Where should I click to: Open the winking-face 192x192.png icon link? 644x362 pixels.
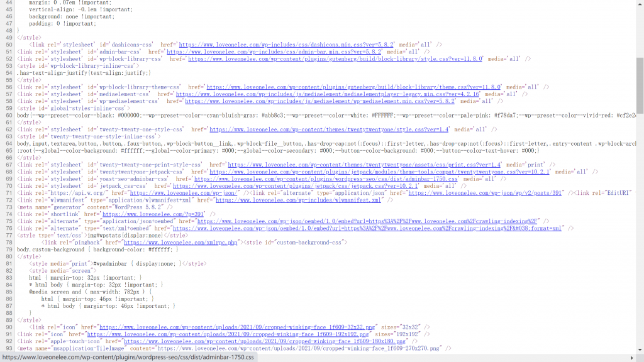coord(228,334)
